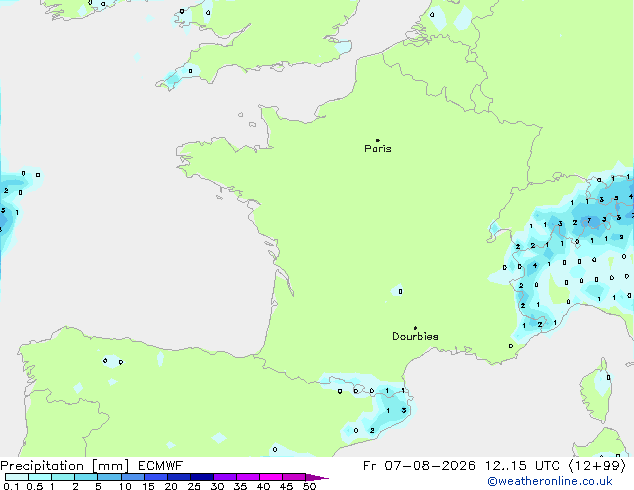Pick the 0.5–1 mm legend swatch

coord(40,477)
